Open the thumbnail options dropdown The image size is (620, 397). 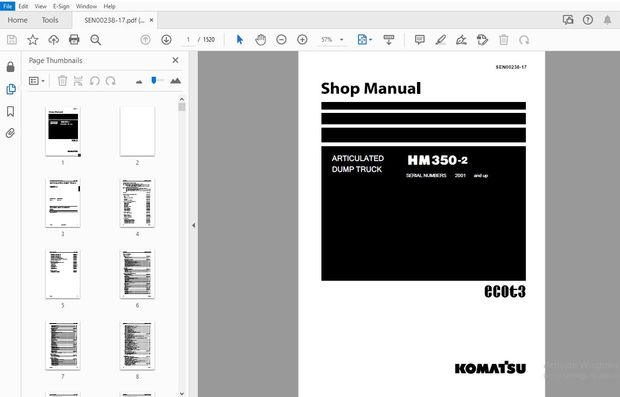point(36,81)
